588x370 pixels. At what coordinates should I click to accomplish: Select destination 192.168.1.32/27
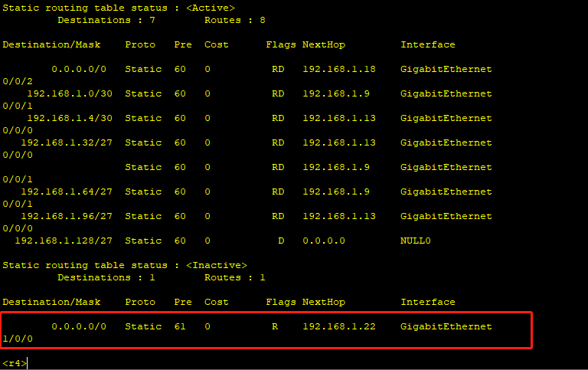click(67, 143)
